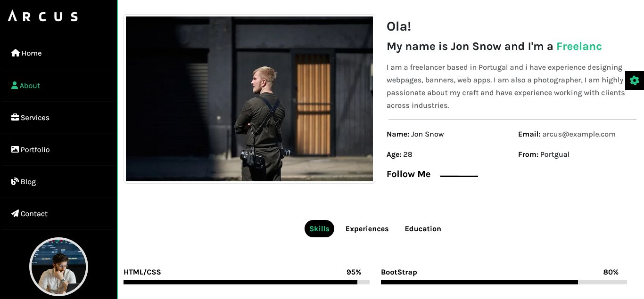Screen dimensions: 644x299
Task: Open the settings gear panel
Action: tap(635, 81)
